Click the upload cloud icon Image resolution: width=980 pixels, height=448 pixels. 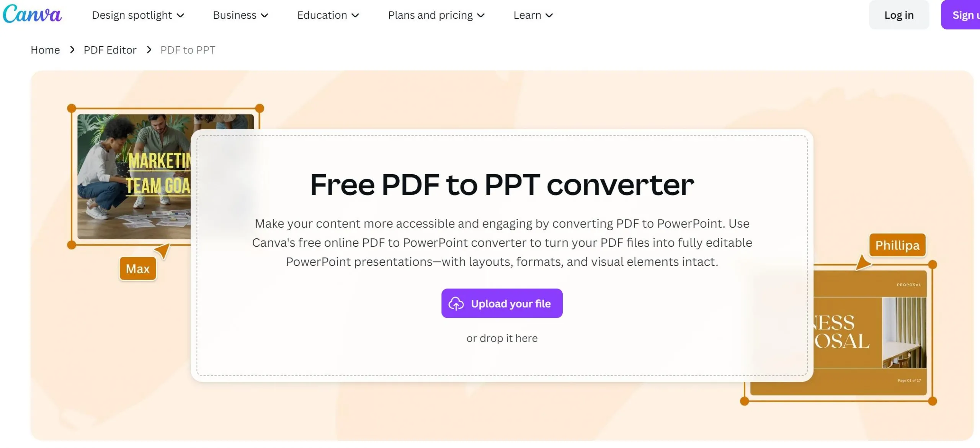(x=456, y=303)
